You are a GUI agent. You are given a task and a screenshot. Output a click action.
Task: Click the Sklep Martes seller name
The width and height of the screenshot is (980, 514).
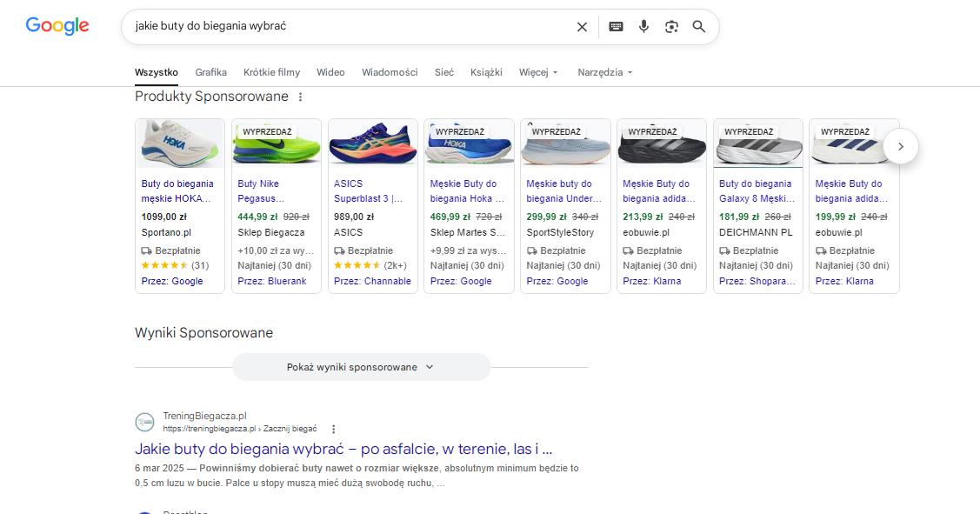tap(468, 232)
